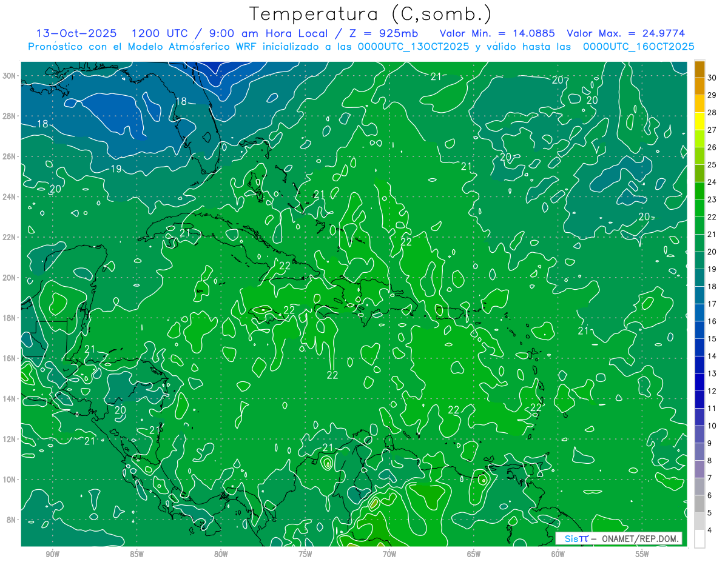Image resolution: width=728 pixels, height=562 pixels.
Task: Click the "ONAMET/REP.DOM." credit label
Action: click(x=641, y=538)
